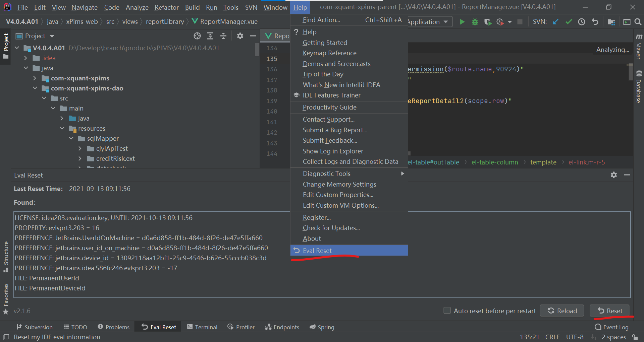Choose Check for Updates... menu item

pos(349,228)
